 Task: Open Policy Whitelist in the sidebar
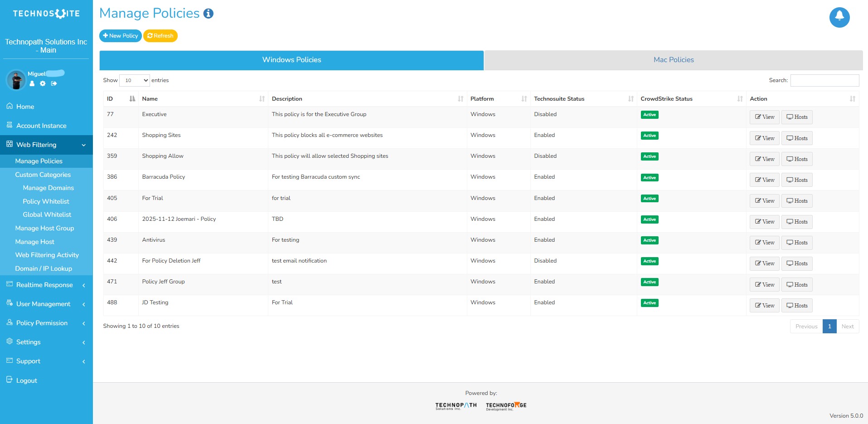coord(46,201)
